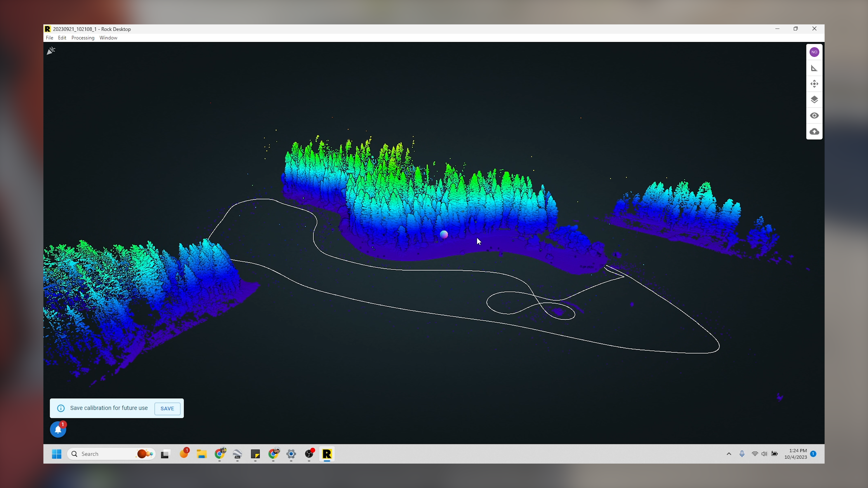Screen dimensions: 868x488
Task: Toggle the eye visibility icon
Action: (x=814, y=115)
